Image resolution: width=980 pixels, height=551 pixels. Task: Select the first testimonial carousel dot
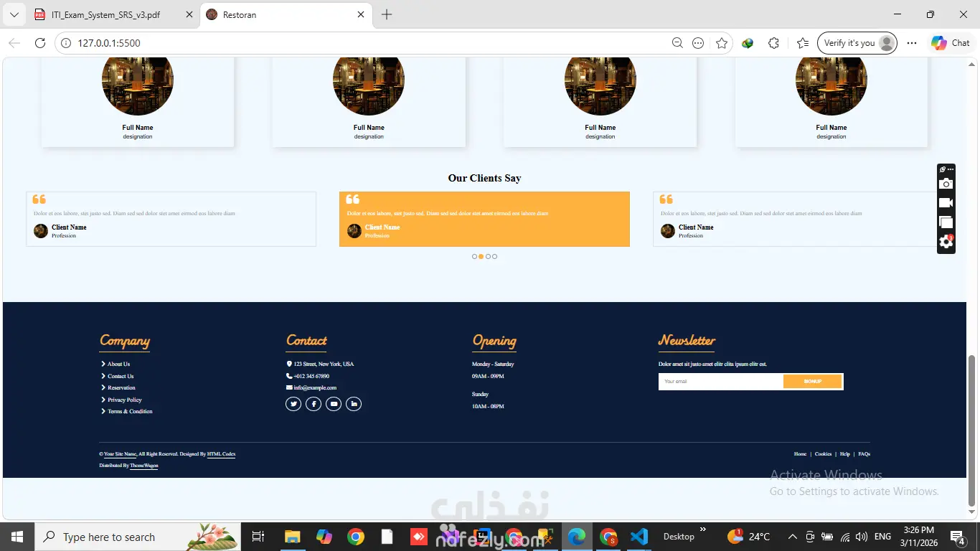[474, 256]
